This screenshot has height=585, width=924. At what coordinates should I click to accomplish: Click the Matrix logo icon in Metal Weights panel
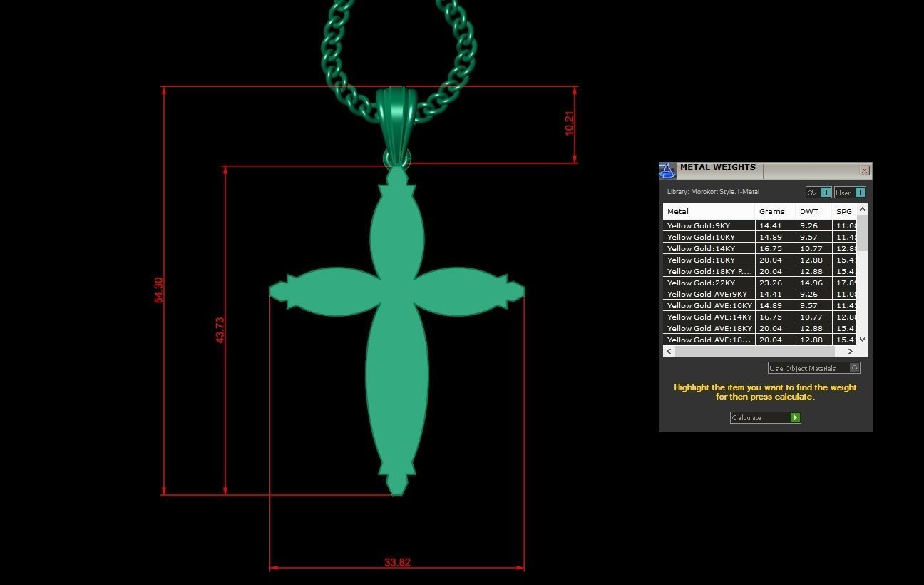click(667, 171)
